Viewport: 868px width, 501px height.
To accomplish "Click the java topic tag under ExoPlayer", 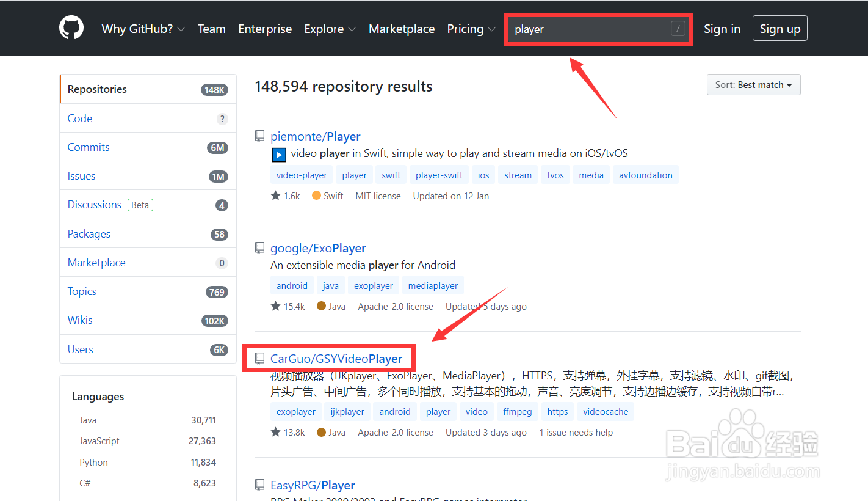I will coord(331,286).
